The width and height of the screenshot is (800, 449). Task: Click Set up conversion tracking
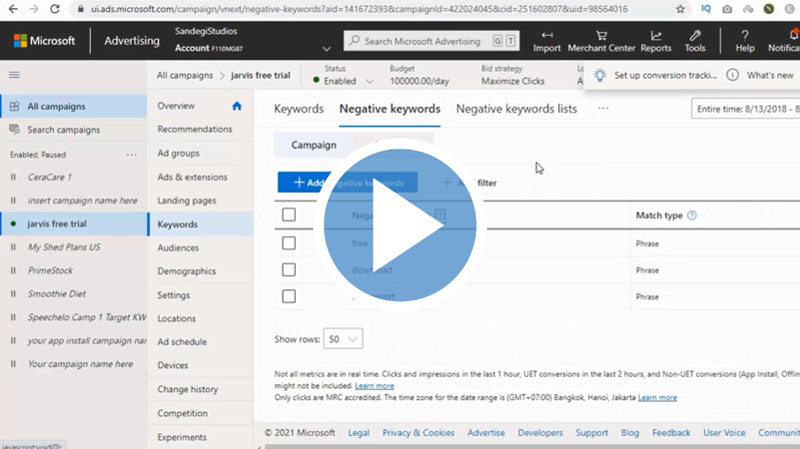pos(665,75)
